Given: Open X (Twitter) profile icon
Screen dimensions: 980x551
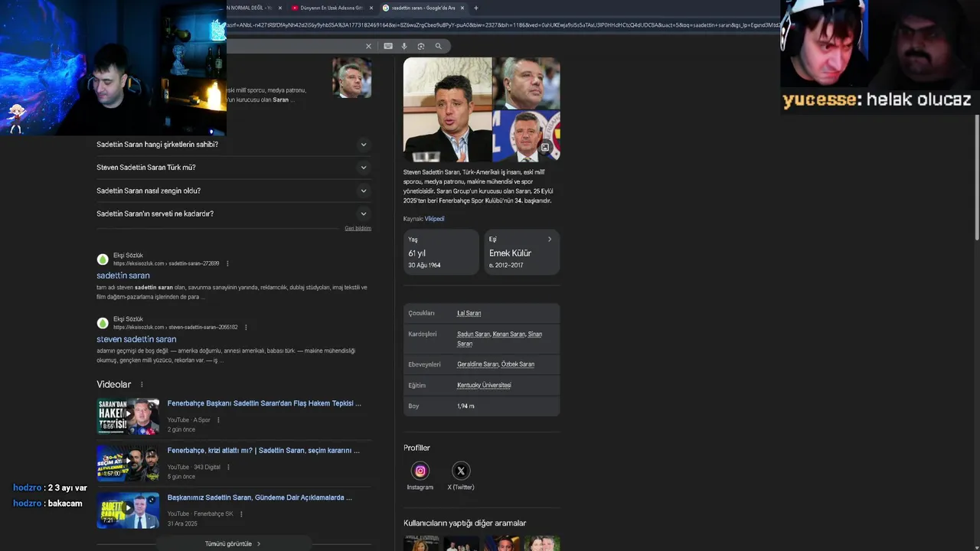Looking at the screenshot, I should [460, 471].
